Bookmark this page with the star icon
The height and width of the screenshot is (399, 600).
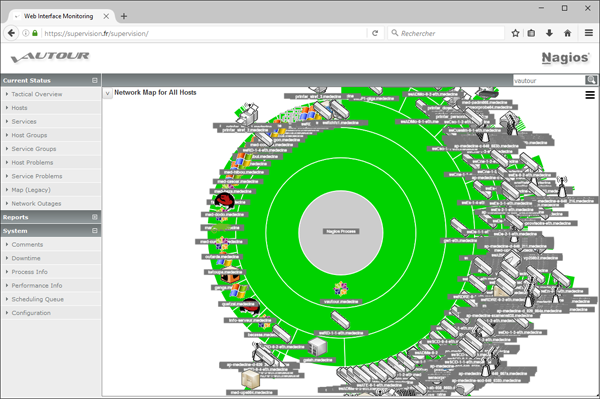tap(515, 33)
